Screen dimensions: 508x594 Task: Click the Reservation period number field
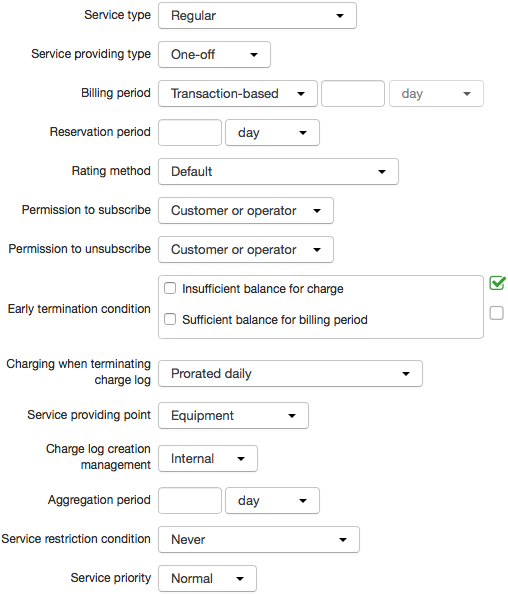click(190, 133)
